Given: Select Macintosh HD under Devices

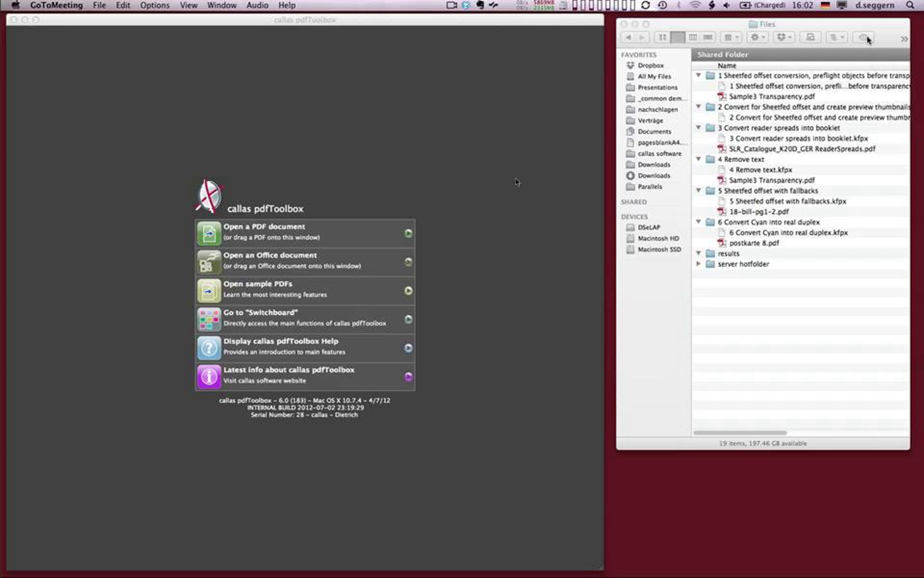Looking at the screenshot, I should pos(658,239).
